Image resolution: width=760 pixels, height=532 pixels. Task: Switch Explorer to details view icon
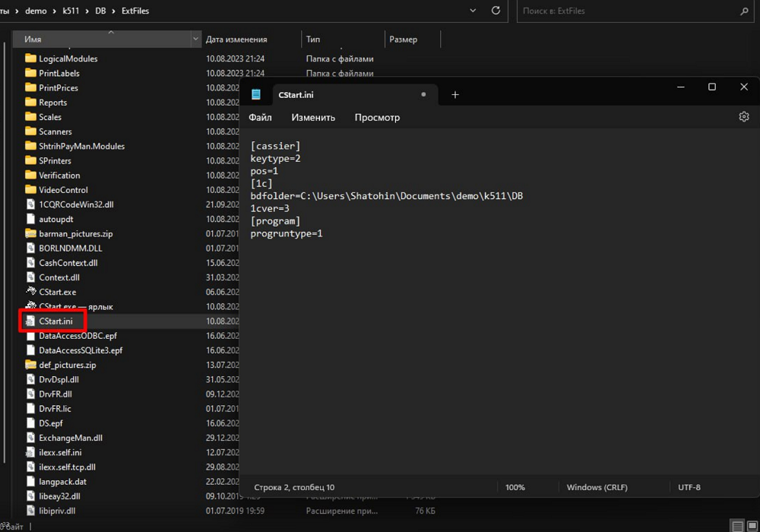pyautogui.click(x=738, y=526)
